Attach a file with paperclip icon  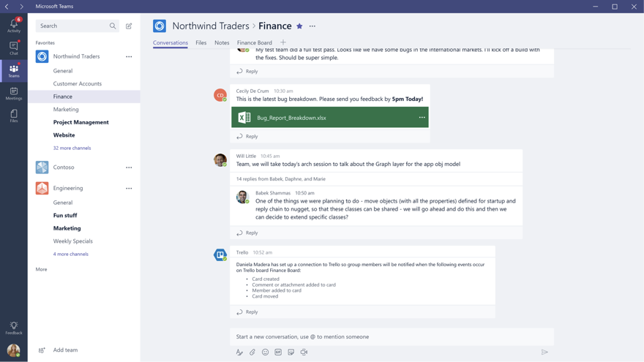[x=252, y=352]
